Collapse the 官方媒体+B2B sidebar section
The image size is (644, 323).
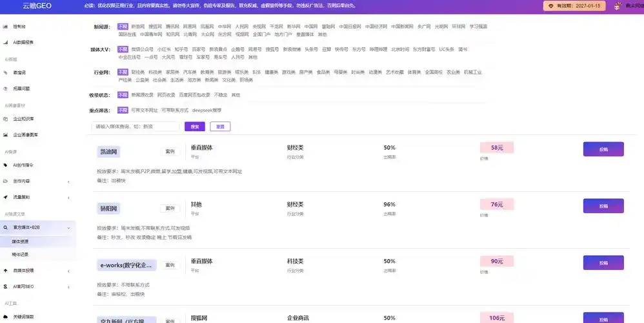point(68,227)
